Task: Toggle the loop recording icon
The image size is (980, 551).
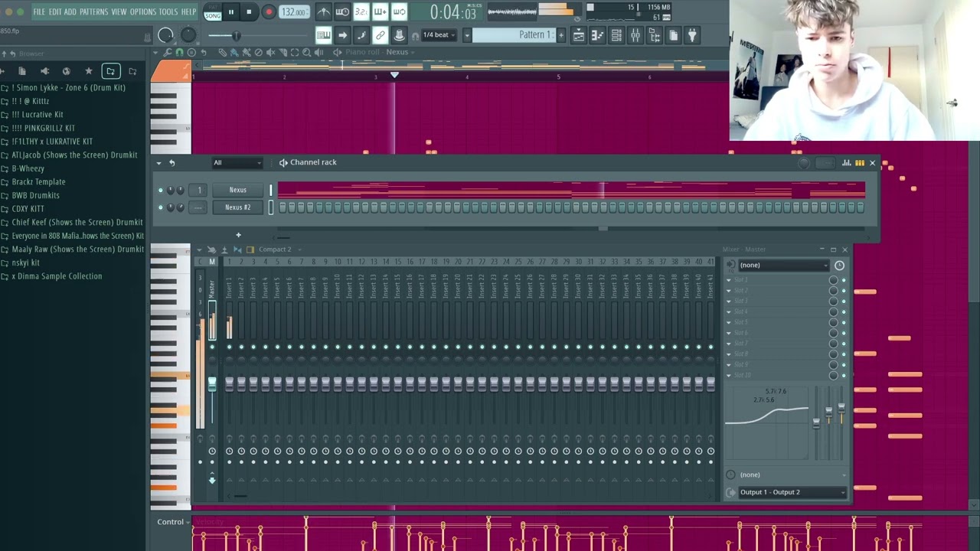Action: tap(399, 11)
